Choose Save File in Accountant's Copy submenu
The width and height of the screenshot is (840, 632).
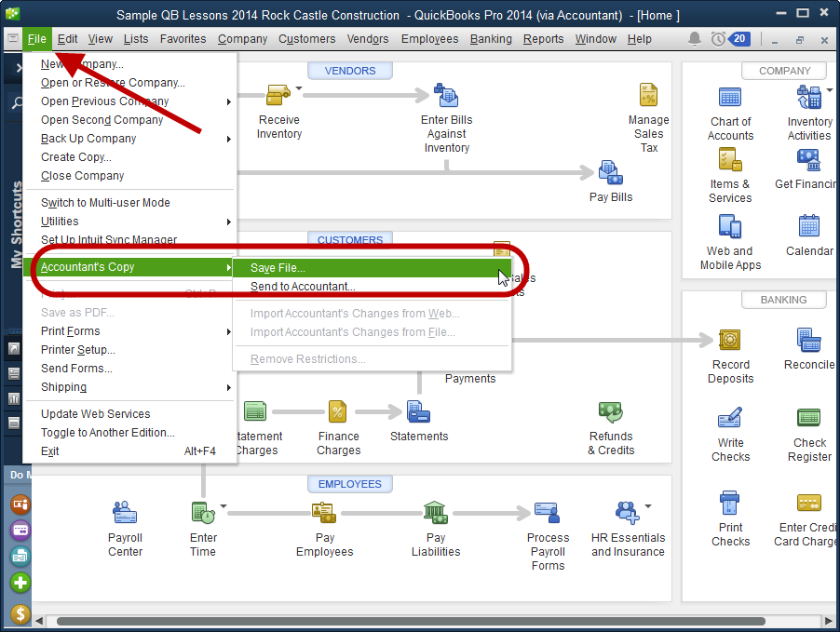tap(372, 268)
